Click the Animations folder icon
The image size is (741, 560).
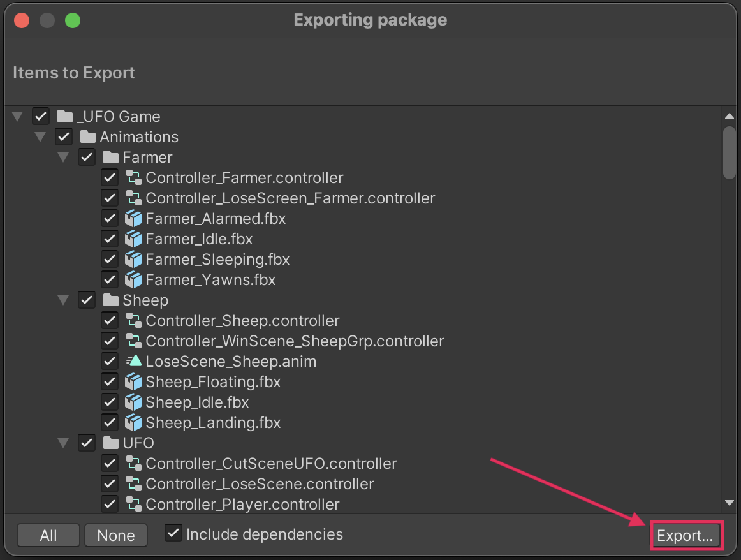tap(88, 137)
